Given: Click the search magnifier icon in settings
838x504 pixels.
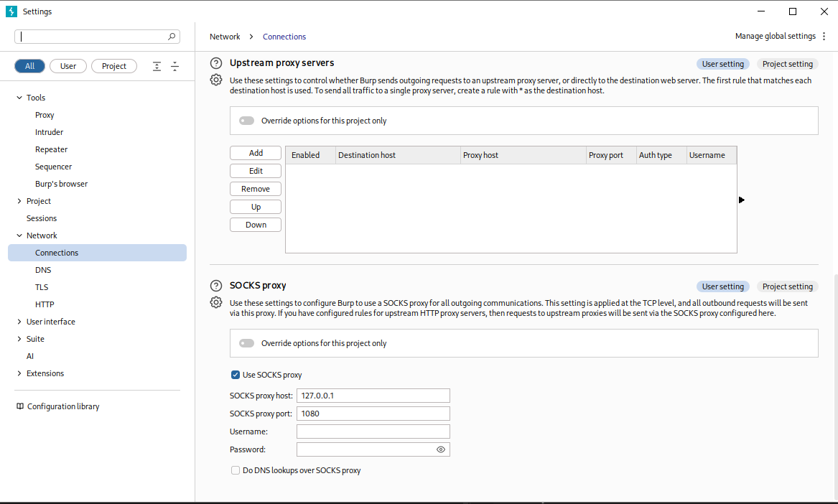Looking at the screenshot, I should (172, 37).
